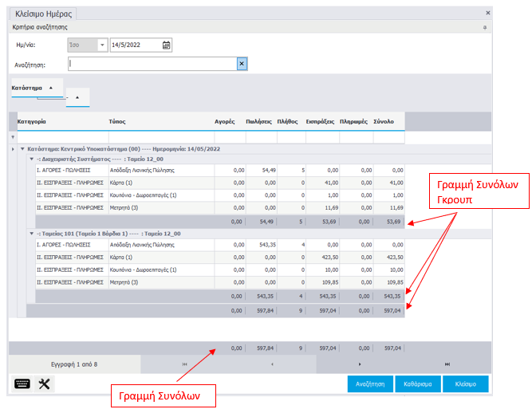Click the Αναζήτηση button
The image size is (532, 413).
pyautogui.click(x=370, y=383)
